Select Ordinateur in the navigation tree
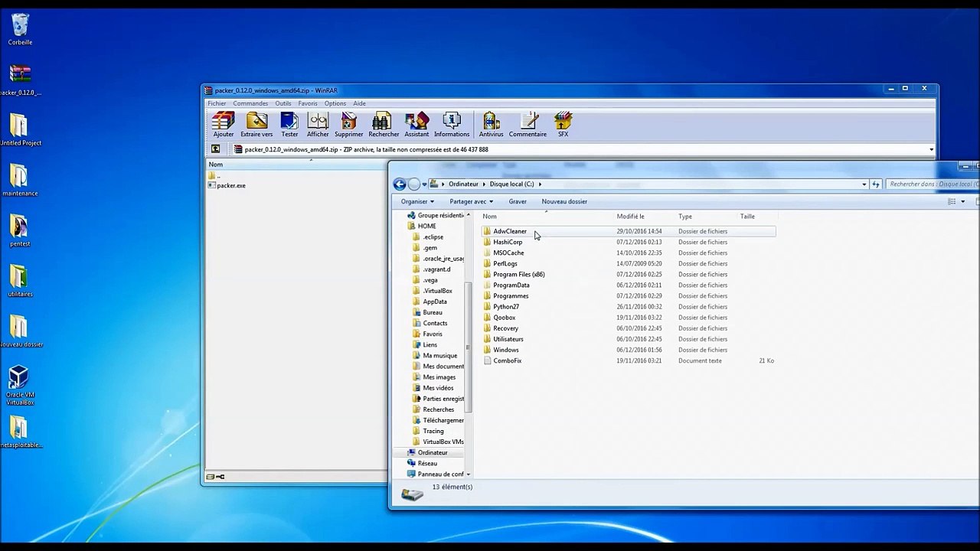 (x=432, y=452)
